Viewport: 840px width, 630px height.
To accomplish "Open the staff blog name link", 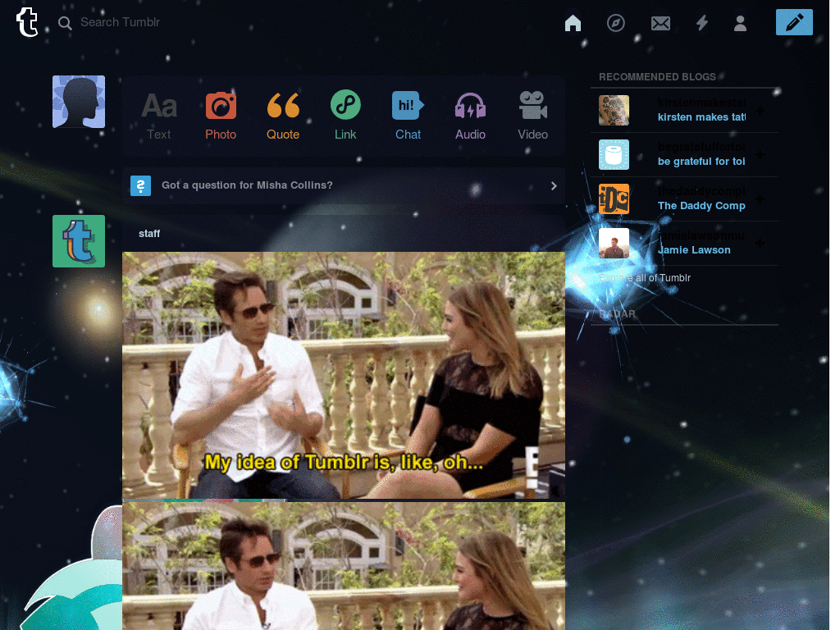I will pos(149,234).
